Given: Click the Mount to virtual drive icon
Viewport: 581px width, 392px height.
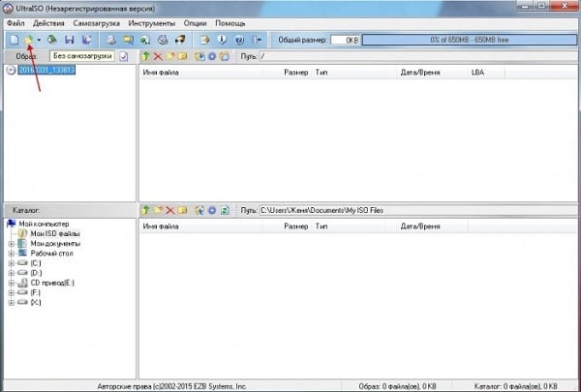Looking at the screenshot, I should point(163,40).
